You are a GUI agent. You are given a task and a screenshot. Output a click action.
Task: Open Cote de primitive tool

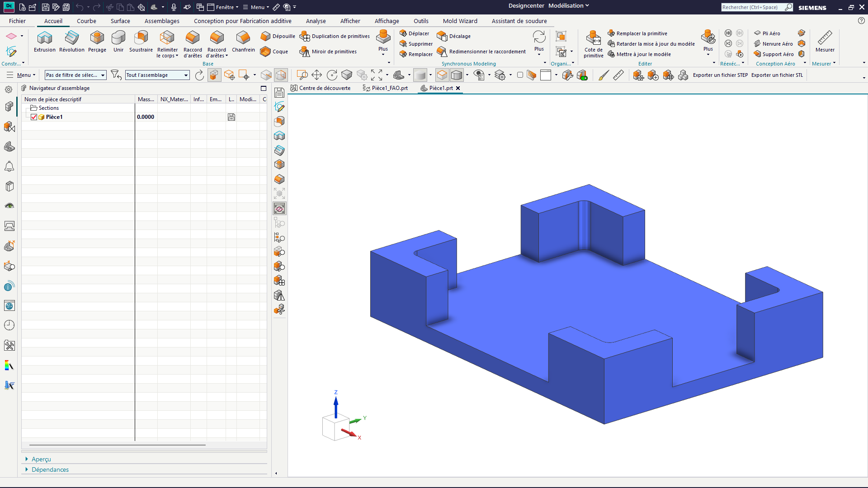click(593, 44)
